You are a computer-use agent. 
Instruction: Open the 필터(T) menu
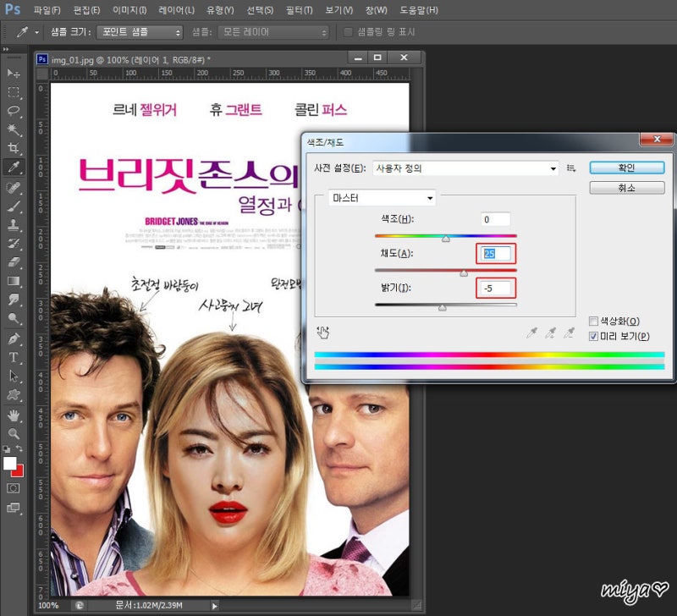click(300, 10)
